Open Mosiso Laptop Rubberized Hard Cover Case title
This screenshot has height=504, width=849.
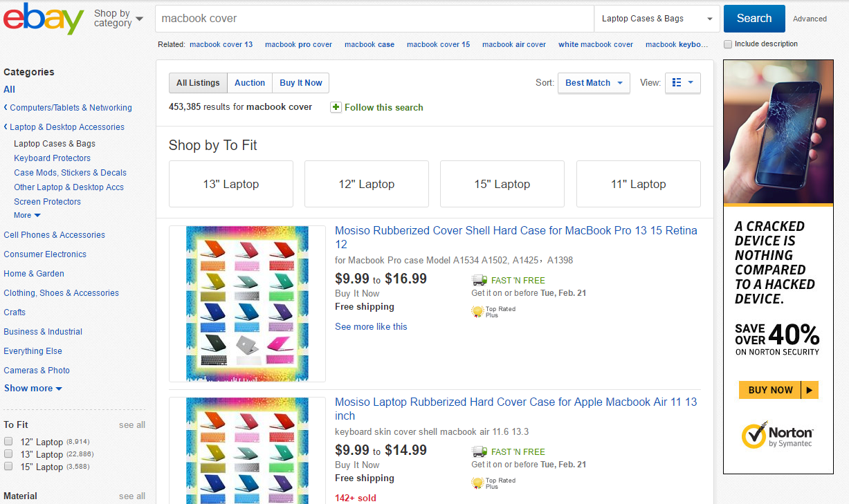pos(516,409)
